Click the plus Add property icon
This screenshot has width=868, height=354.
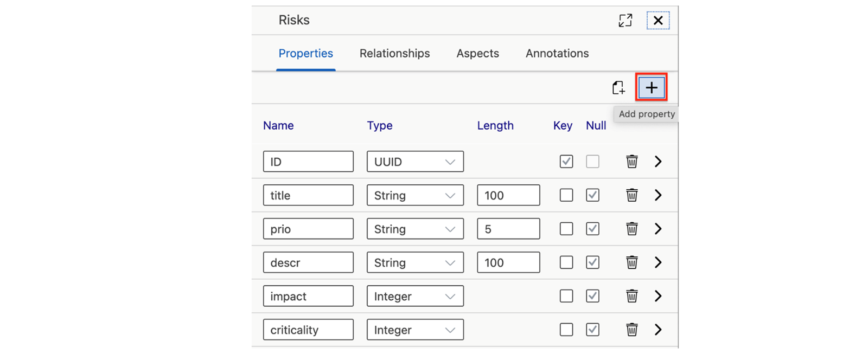tap(651, 88)
